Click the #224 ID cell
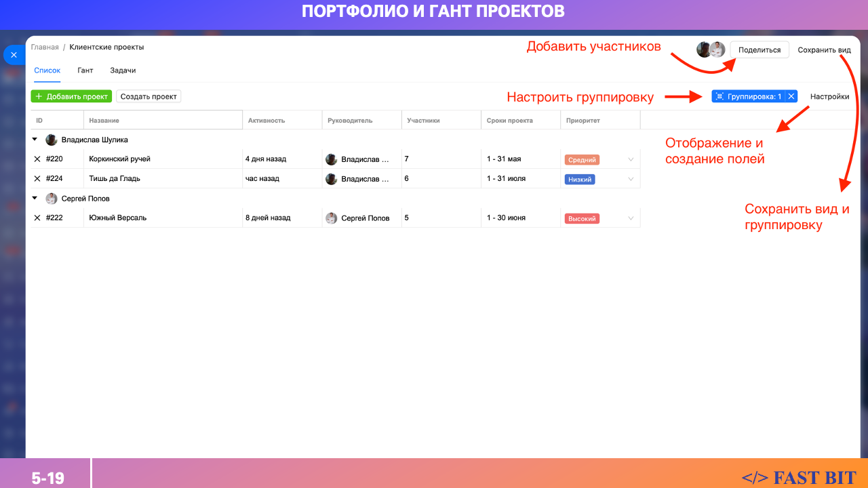868x488 pixels. tap(54, 179)
